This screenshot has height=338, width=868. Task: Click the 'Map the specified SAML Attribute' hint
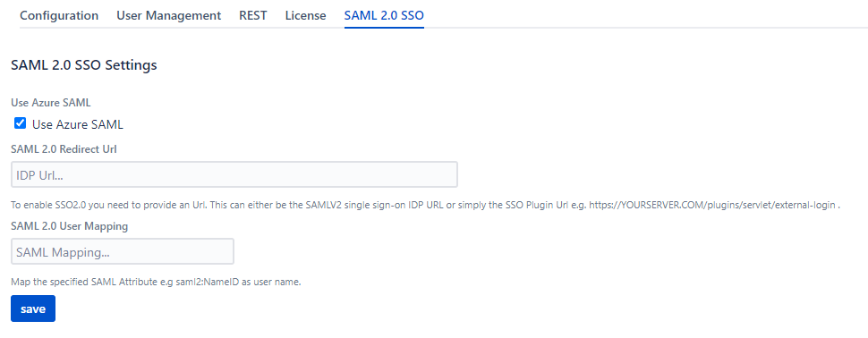coord(156,283)
